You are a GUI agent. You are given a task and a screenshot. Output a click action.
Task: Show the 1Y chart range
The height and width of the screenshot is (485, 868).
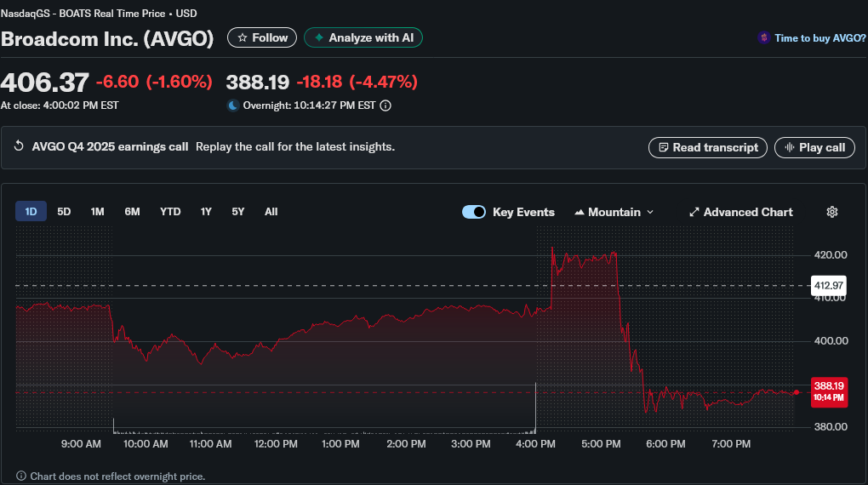(206, 212)
